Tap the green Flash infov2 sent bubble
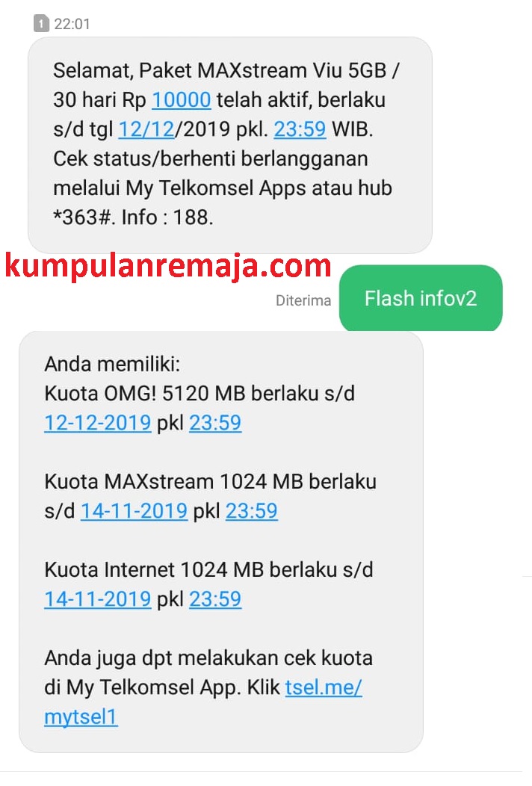Screen dimensions: 532x786 (x=421, y=298)
